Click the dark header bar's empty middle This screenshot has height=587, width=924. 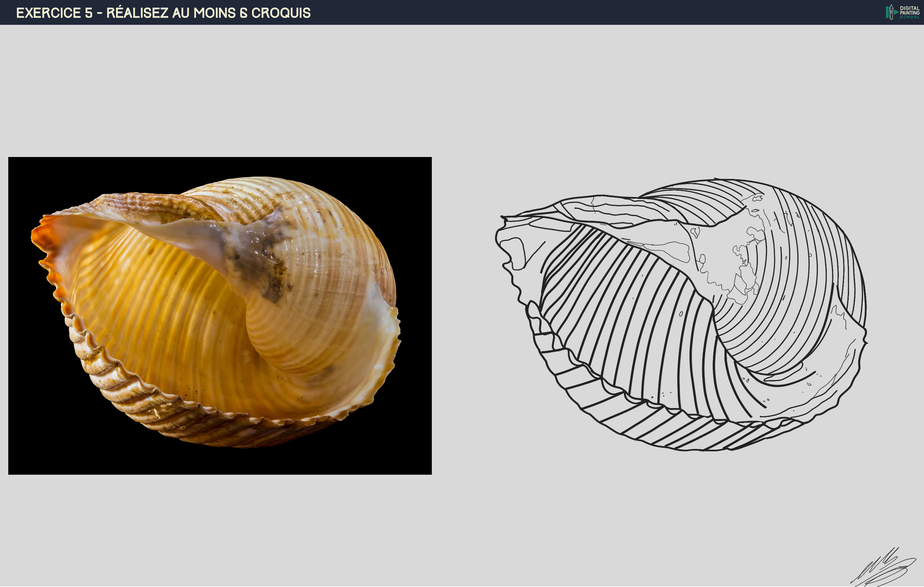tap(575, 12)
